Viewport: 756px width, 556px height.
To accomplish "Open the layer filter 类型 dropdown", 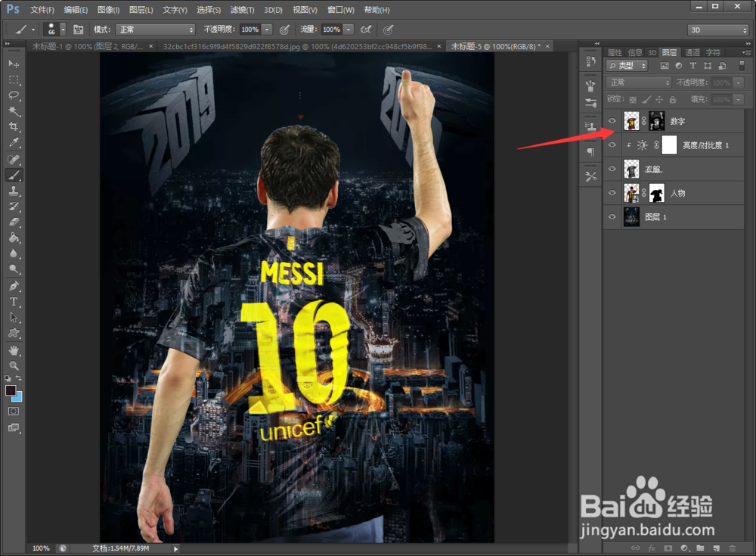I will coord(627,66).
